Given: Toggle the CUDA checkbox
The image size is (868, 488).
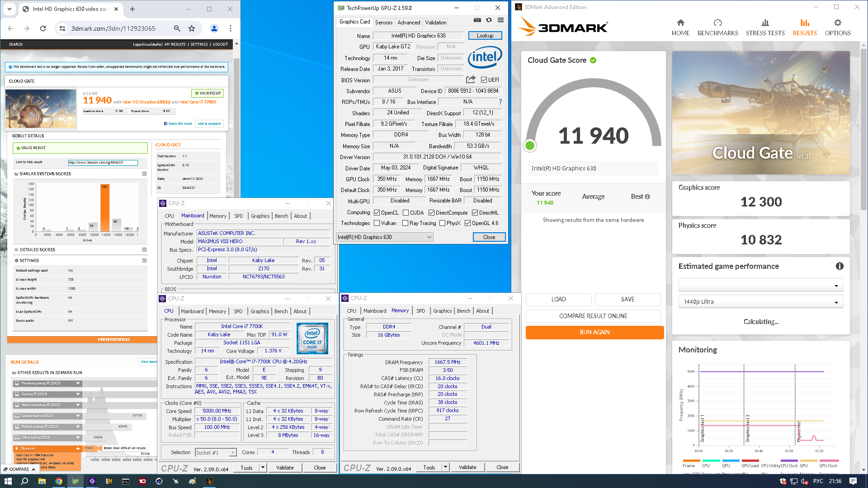Looking at the screenshot, I should coord(406,212).
